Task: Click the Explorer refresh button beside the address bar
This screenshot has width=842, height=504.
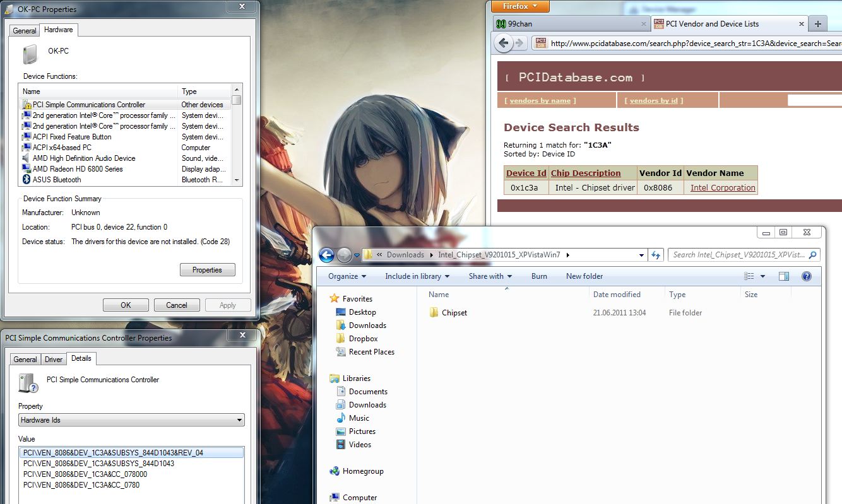Action: 656,255
